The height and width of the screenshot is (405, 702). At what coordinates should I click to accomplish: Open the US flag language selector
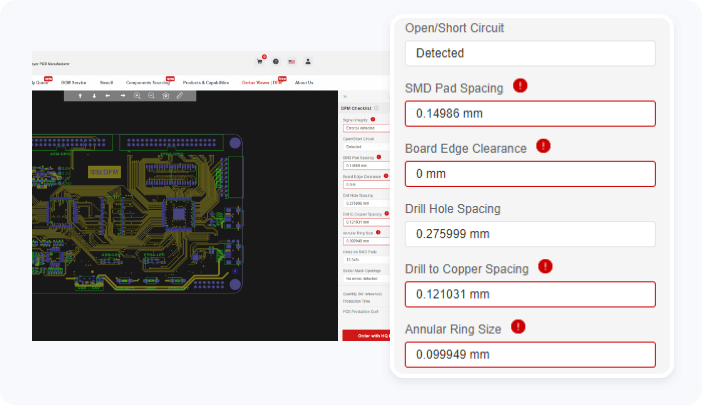[x=291, y=61]
